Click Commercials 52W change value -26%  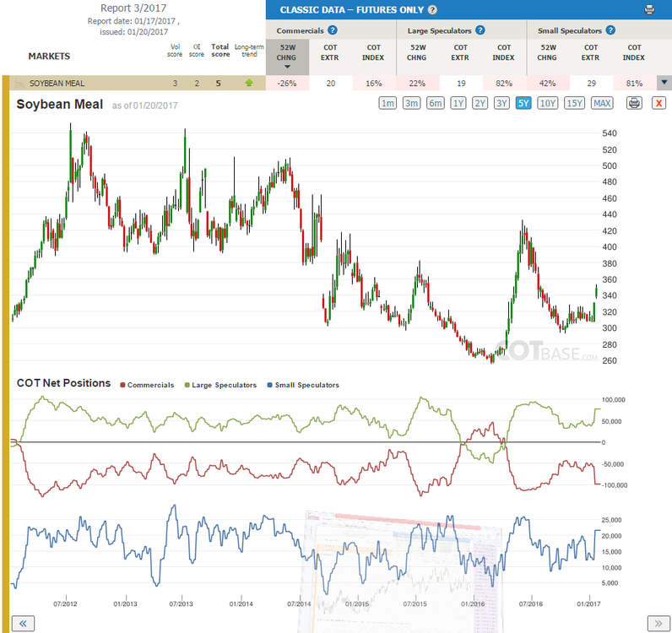point(287,84)
